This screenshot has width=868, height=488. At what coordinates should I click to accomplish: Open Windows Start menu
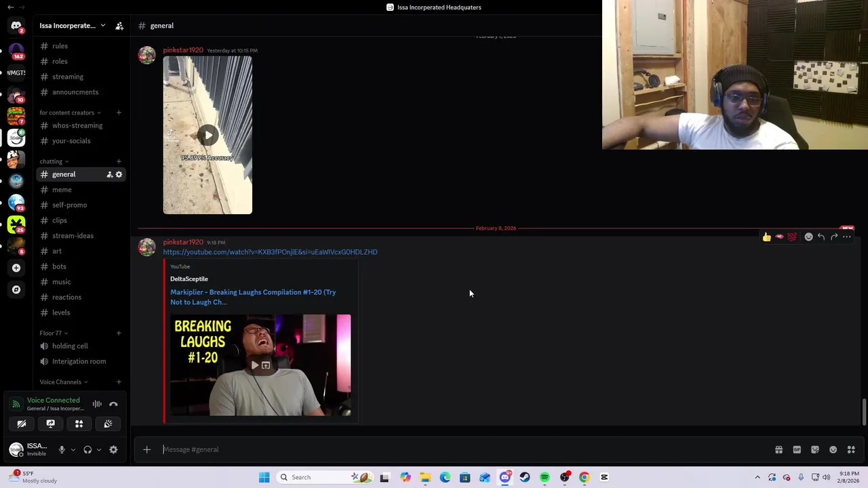coord(264,477)
